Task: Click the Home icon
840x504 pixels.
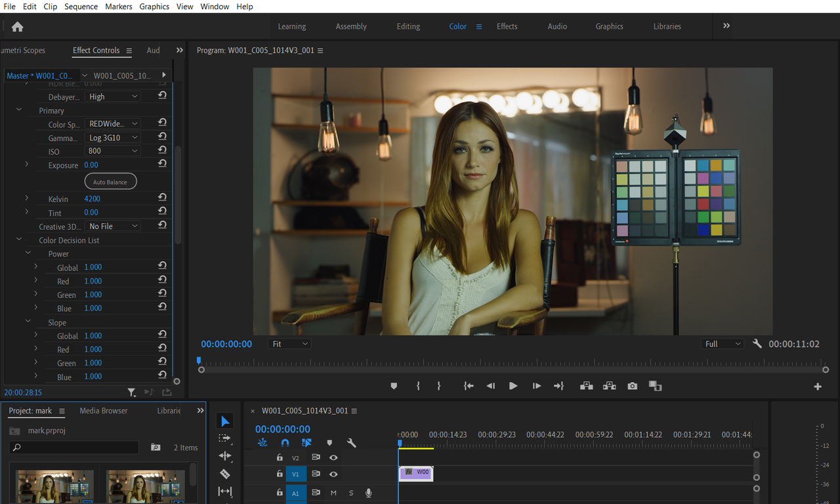Action: [x=17, y=27]
